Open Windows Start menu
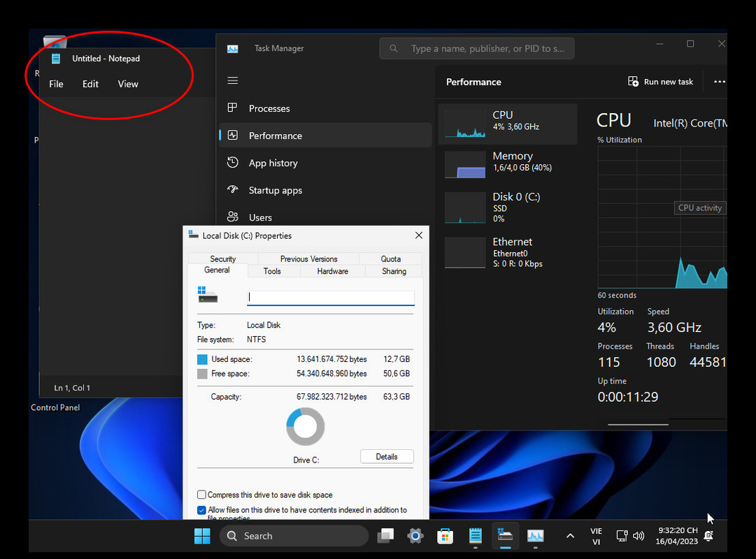The image size is (756, 559). click(202, 536)
